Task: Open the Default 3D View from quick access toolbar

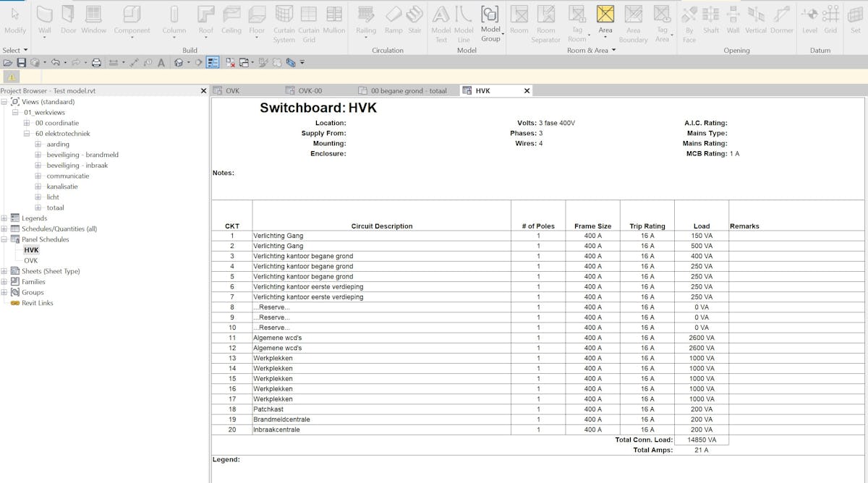Action: 177,62
